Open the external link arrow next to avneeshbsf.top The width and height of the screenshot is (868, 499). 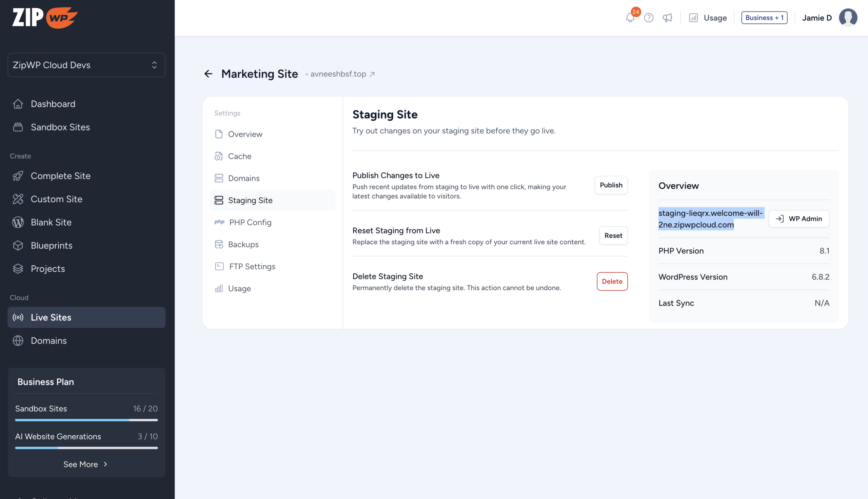(372, 74)
